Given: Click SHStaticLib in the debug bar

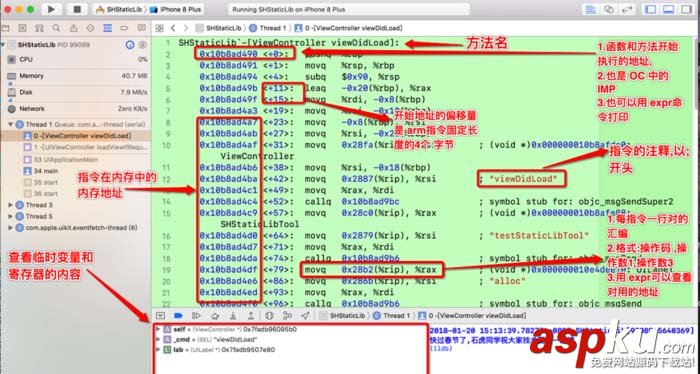Looking at the screenshot, I should pyautogui.click(x=342, y=316).
